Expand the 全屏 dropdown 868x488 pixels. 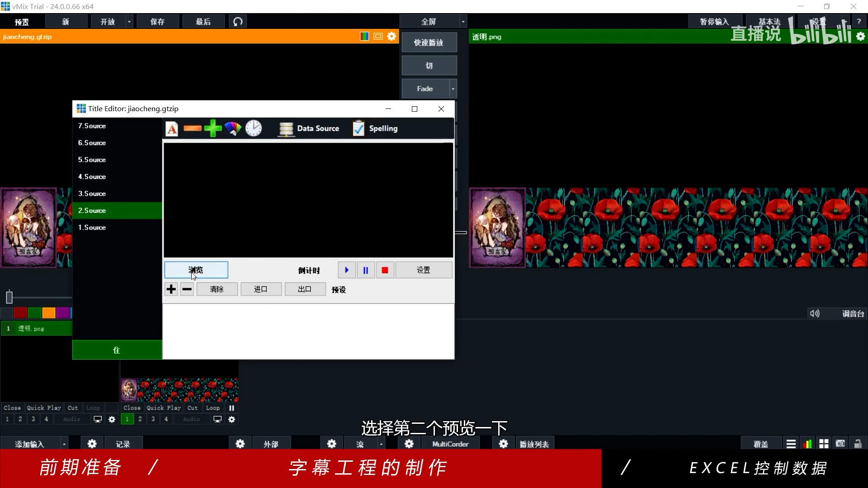[x=462, y=21]
